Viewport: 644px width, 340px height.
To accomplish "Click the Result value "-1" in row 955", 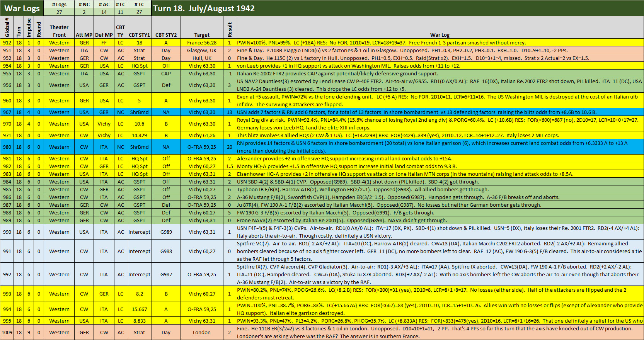I will click(x=230, y=73).
